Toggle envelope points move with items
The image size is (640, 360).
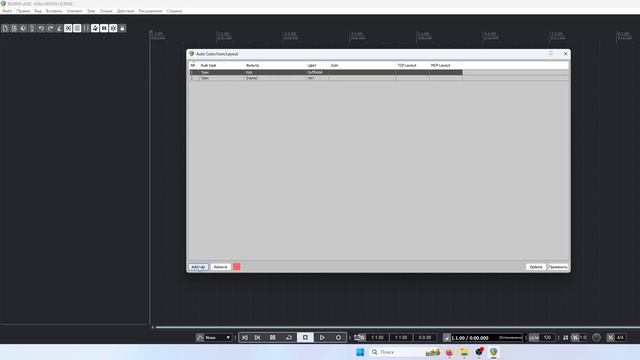click(95, 28)
